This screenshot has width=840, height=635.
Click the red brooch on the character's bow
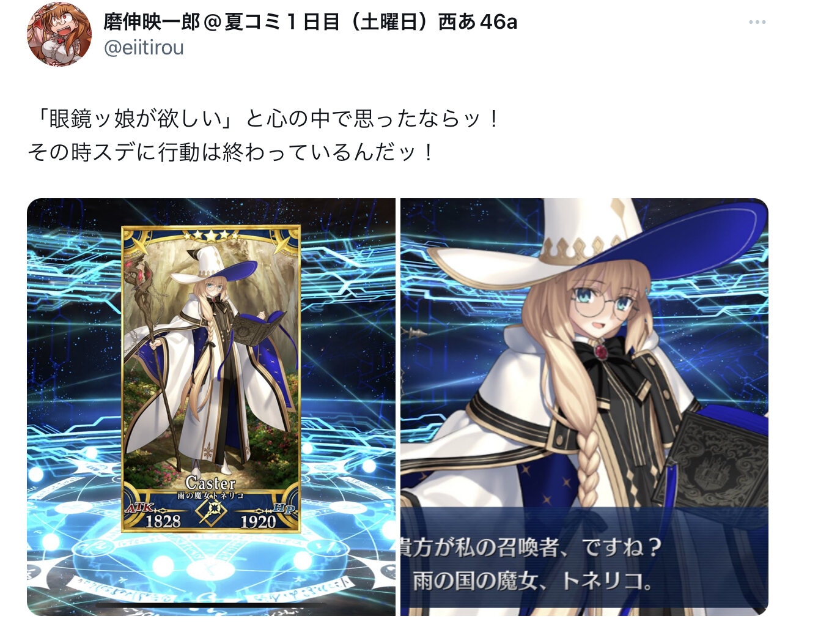[600, 352]
